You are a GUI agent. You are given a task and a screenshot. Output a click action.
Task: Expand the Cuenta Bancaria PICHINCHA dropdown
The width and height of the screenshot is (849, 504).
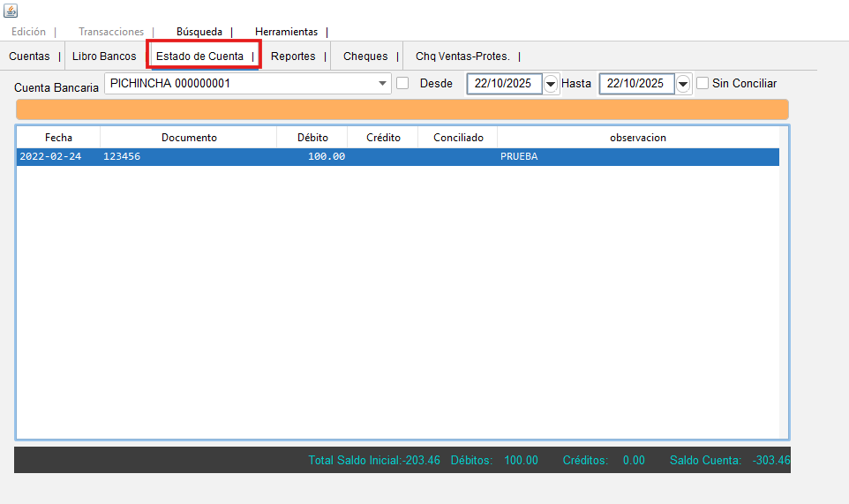383,83
